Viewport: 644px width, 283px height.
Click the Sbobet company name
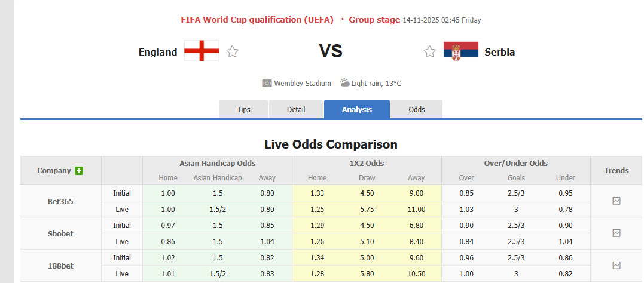(x=60, y=233)
